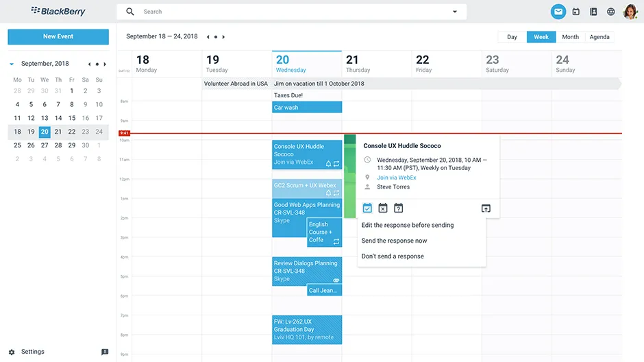Viewport: 644px width, 362px height.
Task: Switch to Month view
Action: click(x=570, y=37)
